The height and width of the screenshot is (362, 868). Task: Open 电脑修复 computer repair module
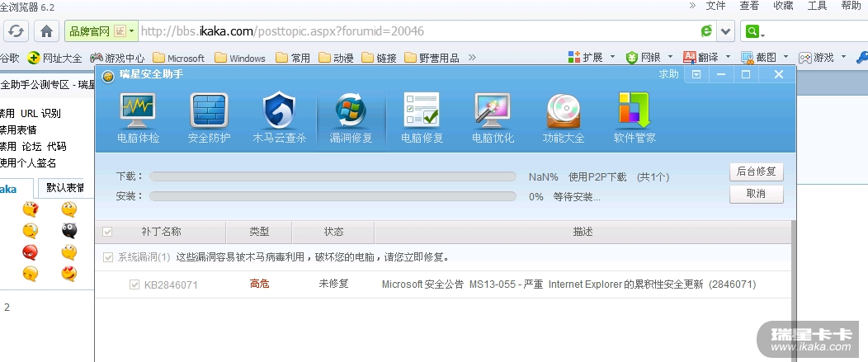(422, 118)
